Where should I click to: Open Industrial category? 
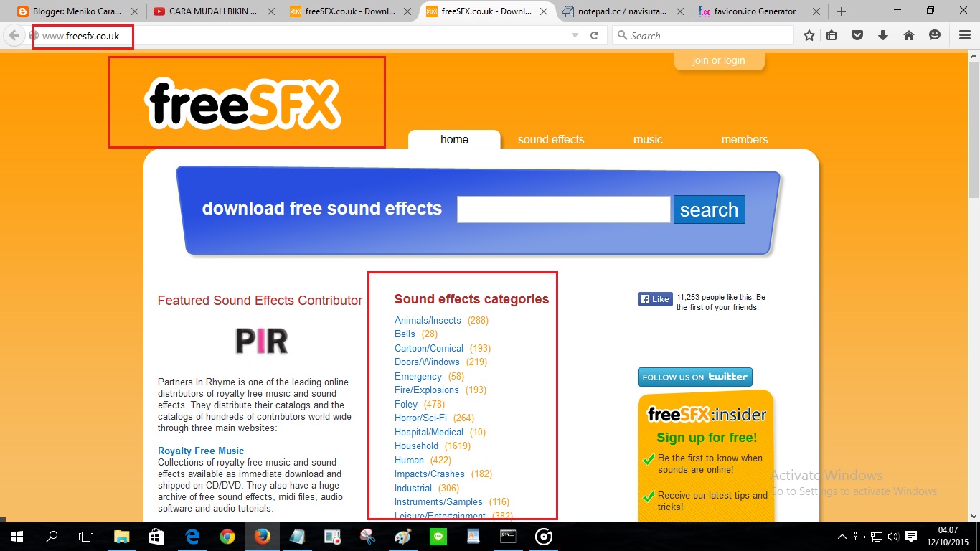(x=413, y=488)
